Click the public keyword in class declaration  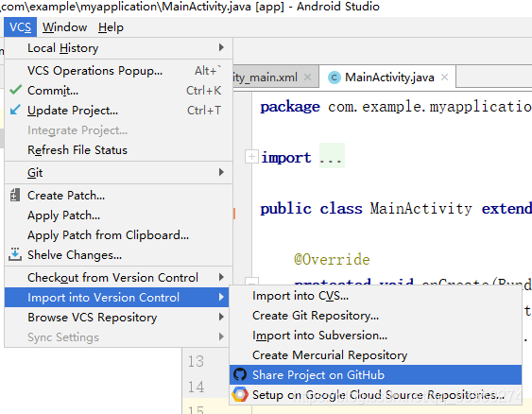(x=285, y=208)
